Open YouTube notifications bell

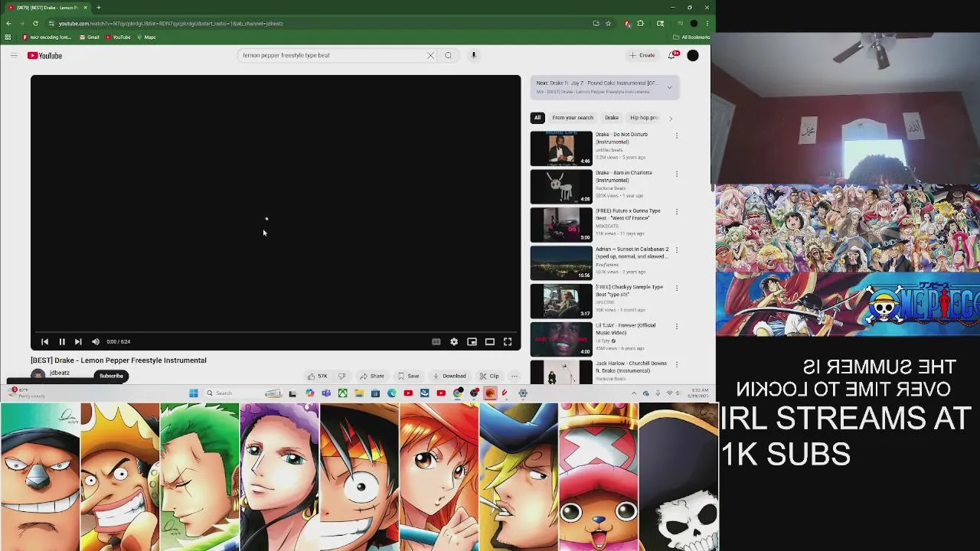(x=673, y=55)
